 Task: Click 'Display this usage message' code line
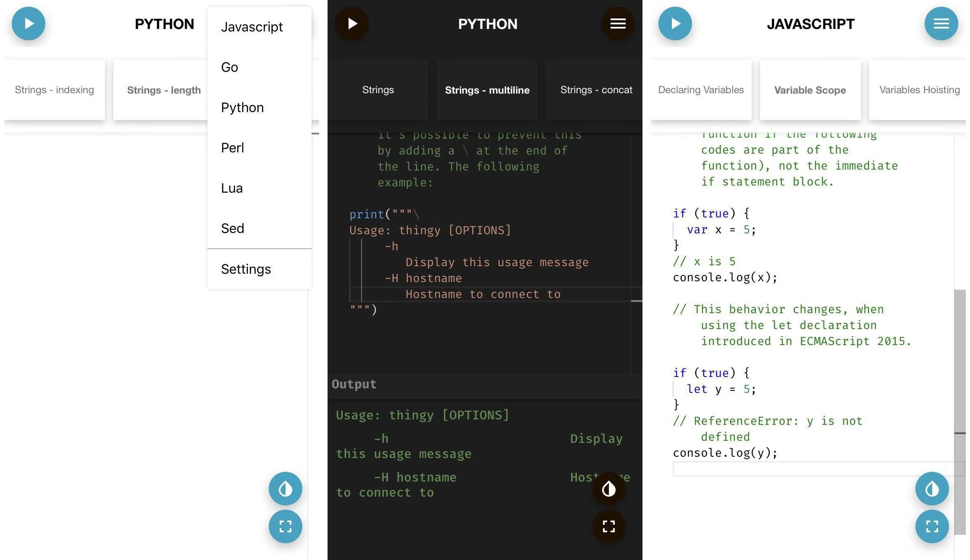[x=497, y=262]
